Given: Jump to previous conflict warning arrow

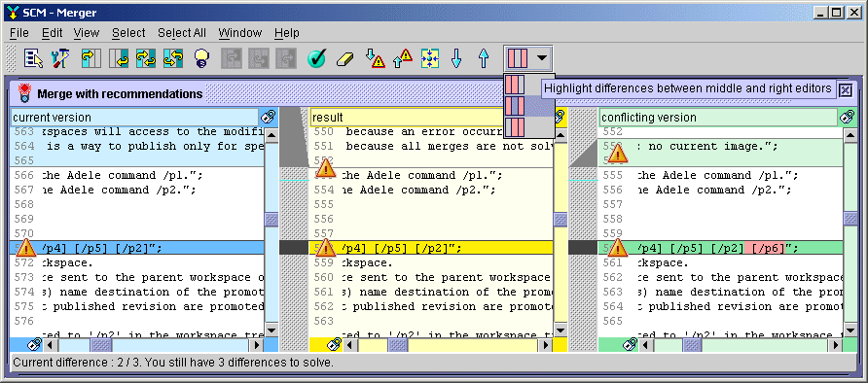Looking at the screenshot, I should pyautogui.click(x=403, y=58).
